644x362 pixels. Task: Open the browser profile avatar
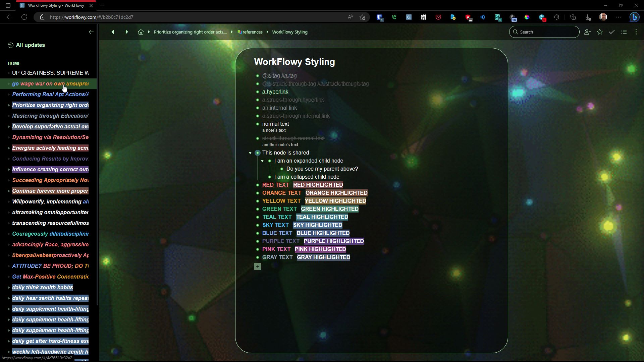[603, 17]
